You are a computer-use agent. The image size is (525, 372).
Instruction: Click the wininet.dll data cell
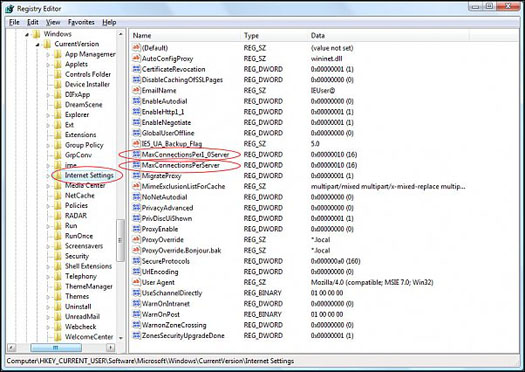click(326, 58)
